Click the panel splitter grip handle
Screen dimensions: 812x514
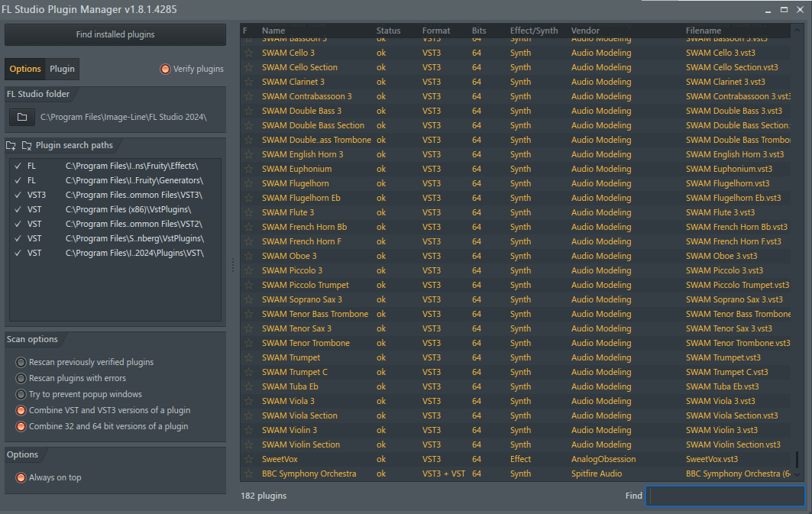coord(233,265)
